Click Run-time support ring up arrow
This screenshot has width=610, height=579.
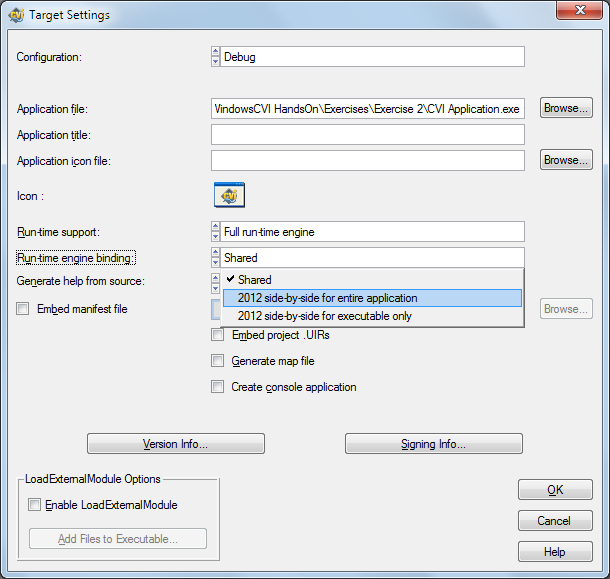point(216,226)
